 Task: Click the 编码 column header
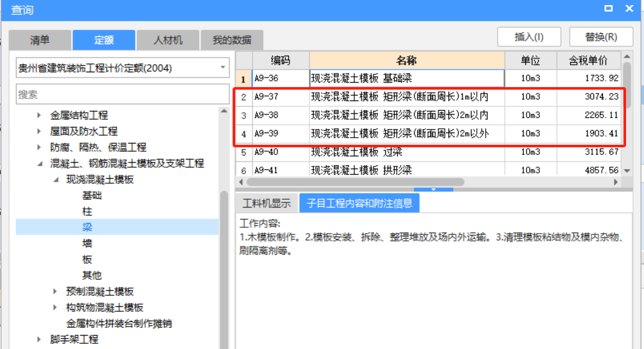(281, 60)
